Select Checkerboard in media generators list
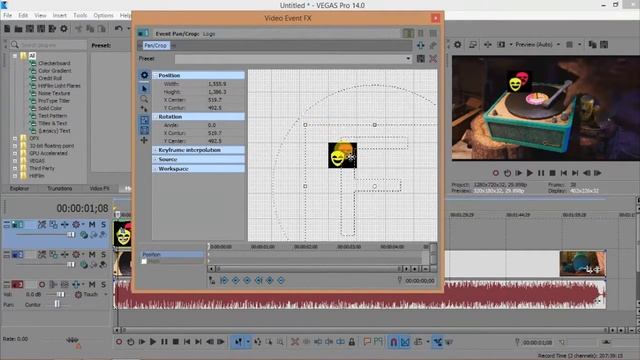 54,63
